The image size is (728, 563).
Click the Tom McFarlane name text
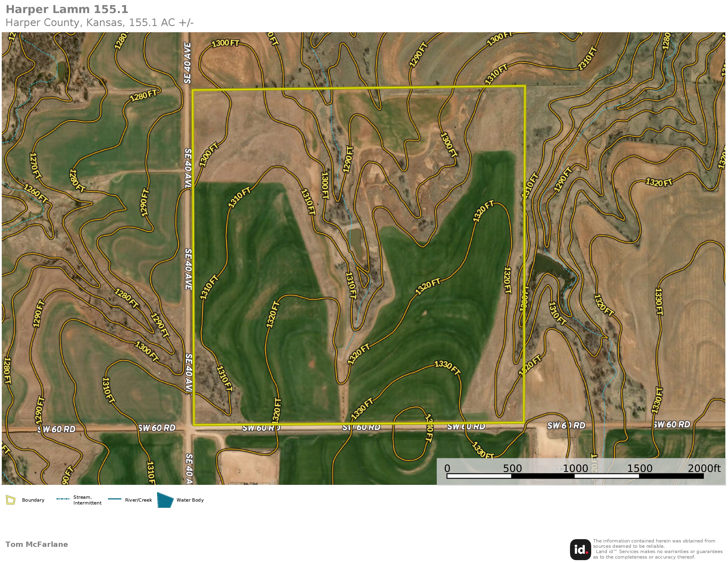tap(37, 544)
